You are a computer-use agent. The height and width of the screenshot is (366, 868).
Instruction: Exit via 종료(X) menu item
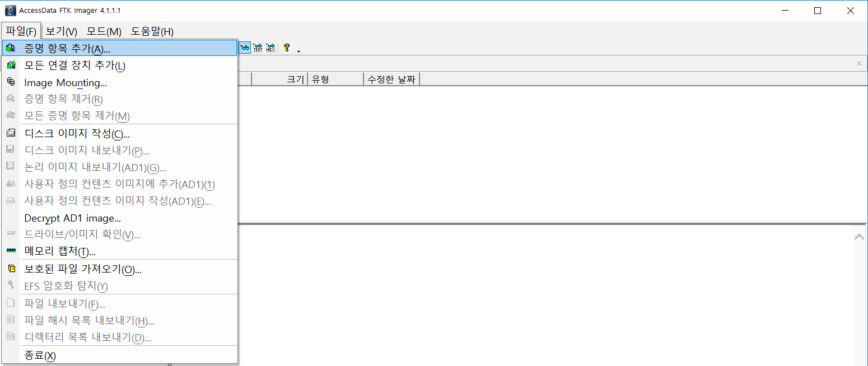[x=119, y=355]
